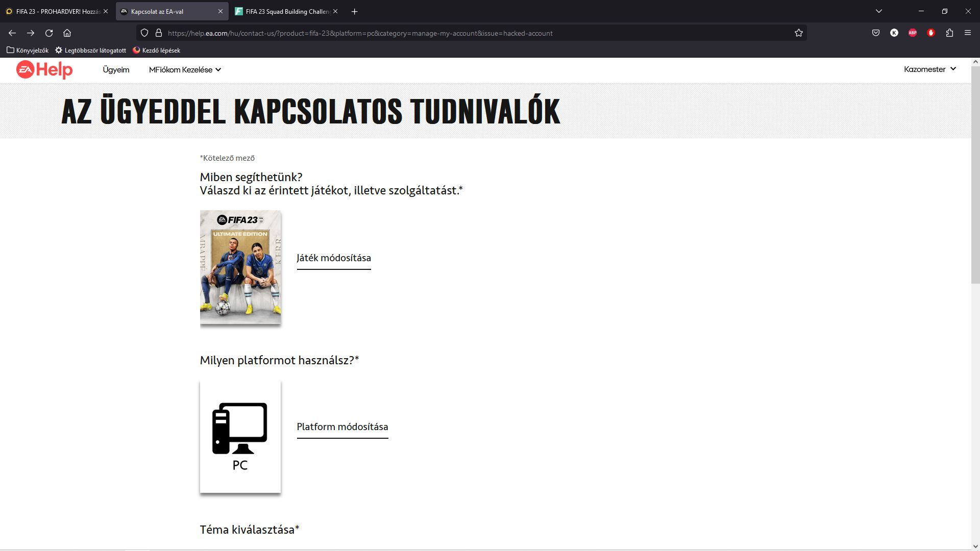Viewport: 980px width, 551px height.
Task: Click the EA Help logo
Action: coord(44,70)
